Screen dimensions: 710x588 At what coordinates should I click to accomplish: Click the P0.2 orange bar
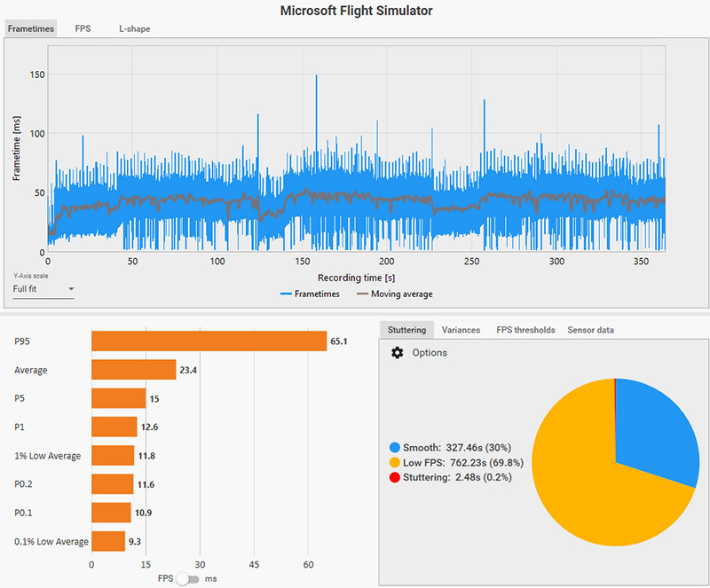(x=113, y=484)
